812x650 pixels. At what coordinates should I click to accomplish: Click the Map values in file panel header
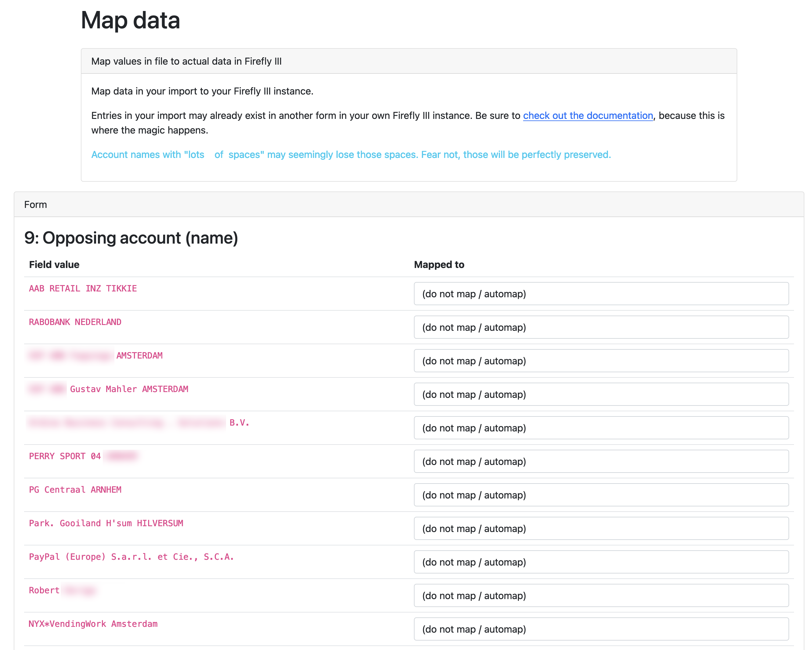pyautogui.click(x=187, y=61)
